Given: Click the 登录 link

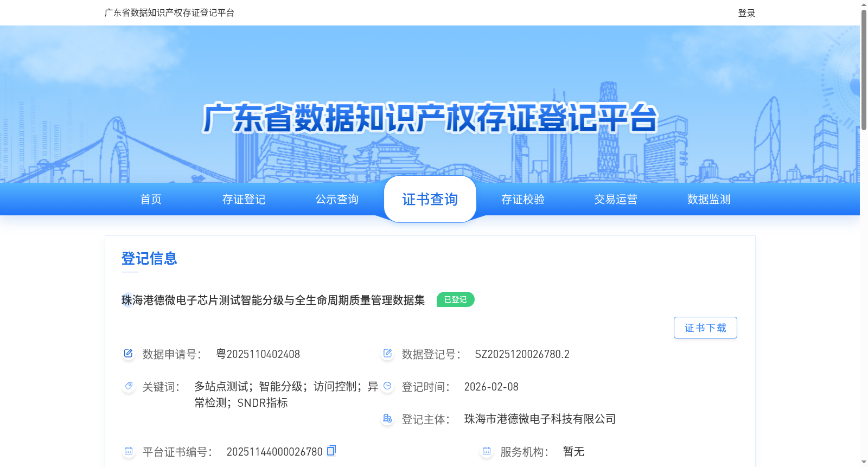Looking at the screenshot, I should 746,13.
